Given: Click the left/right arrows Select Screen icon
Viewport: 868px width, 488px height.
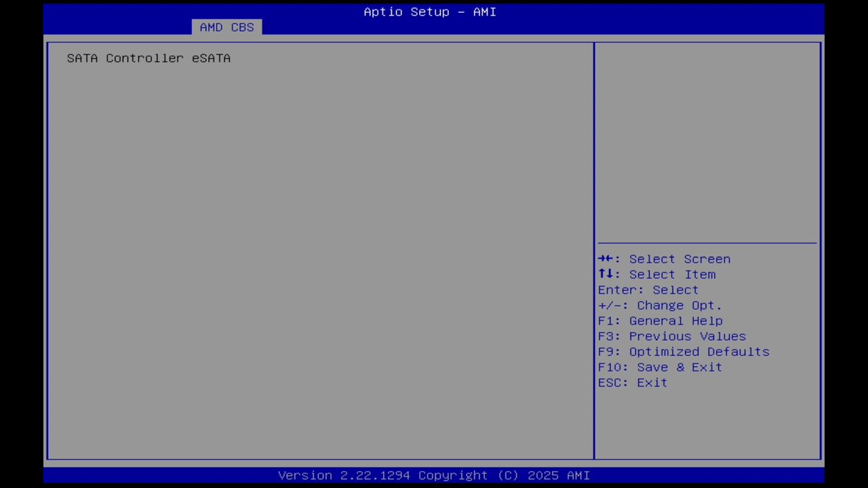Looking at the screenshot, I should [607, 259].
